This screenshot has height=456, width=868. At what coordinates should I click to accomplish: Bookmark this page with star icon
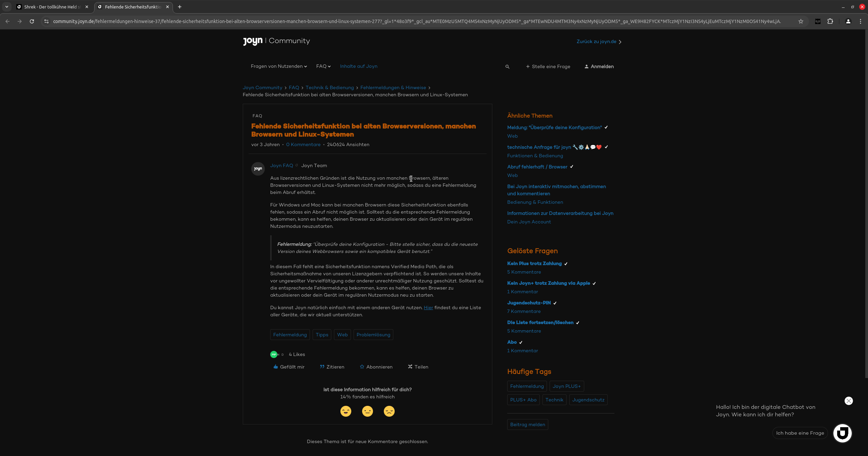click(x=801, y=21)
